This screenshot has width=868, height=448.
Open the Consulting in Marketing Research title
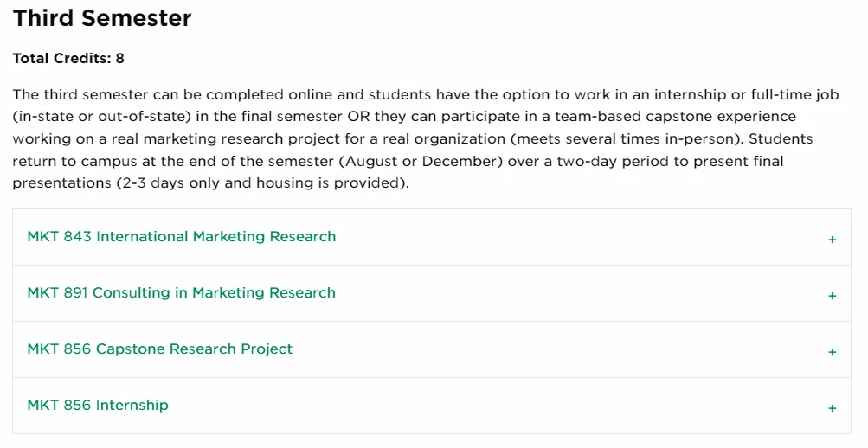click(x=214, y=293)
